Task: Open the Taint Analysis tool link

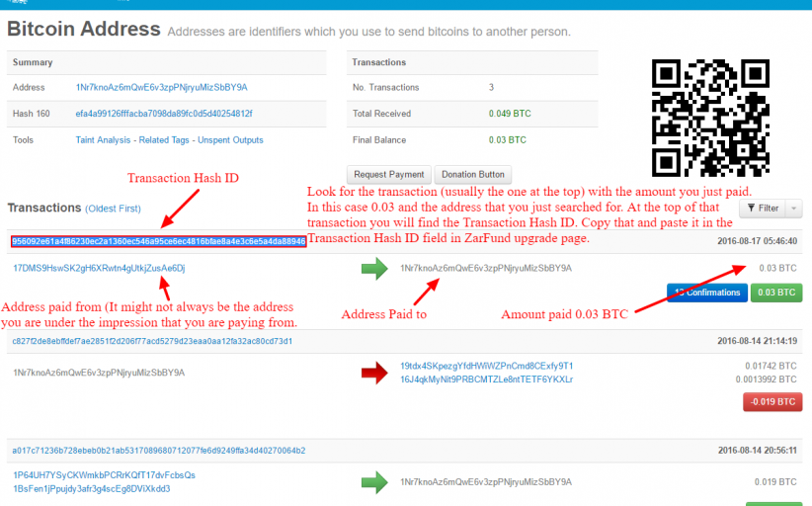Action: [103, 140]
